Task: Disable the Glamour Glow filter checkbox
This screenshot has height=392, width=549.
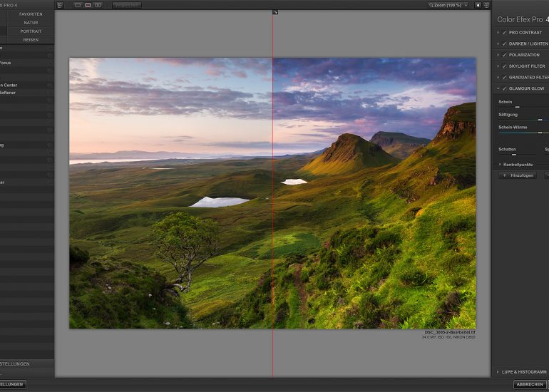Action: coord(504,88)
